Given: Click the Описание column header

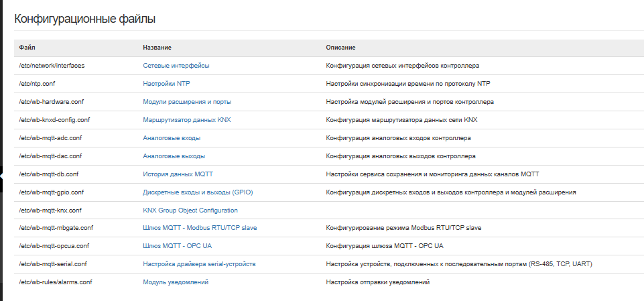Looking at the screenshot, I should (340, 48).
